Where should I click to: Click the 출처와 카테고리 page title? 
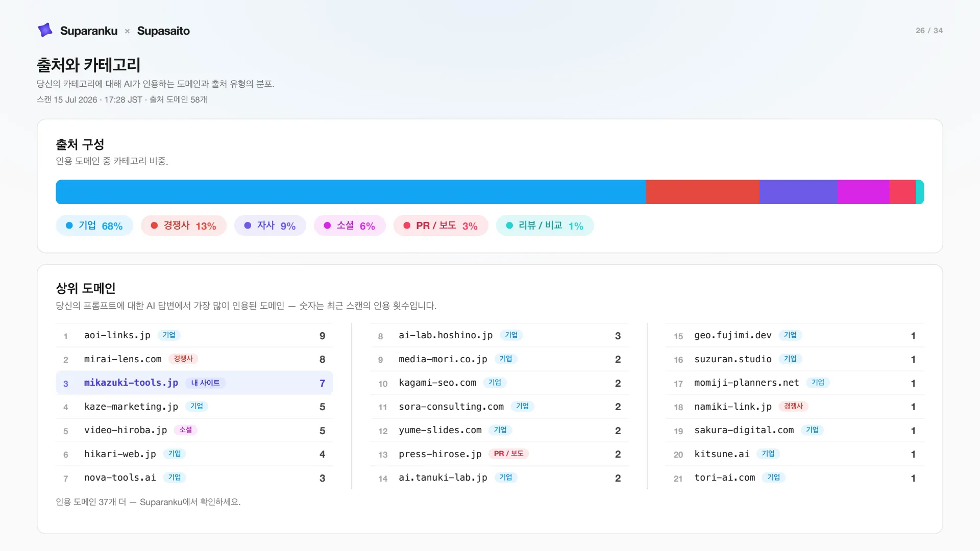[x=88, y=65]
